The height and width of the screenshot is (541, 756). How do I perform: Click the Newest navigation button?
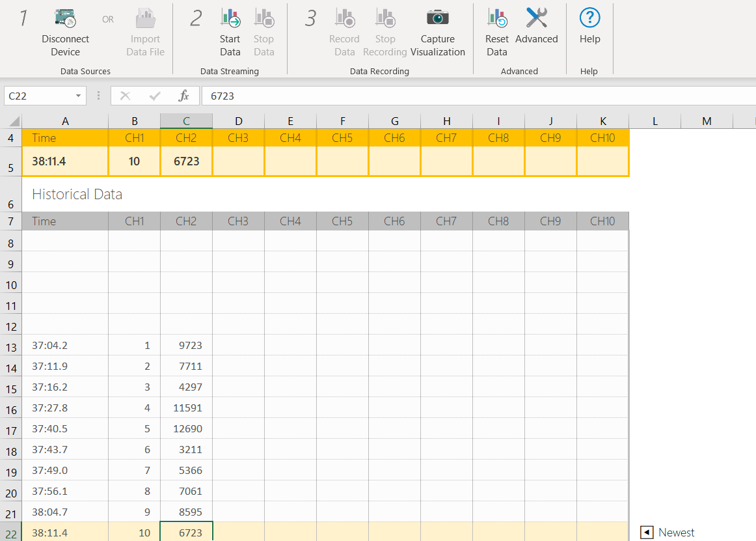[x=646, y=532]
